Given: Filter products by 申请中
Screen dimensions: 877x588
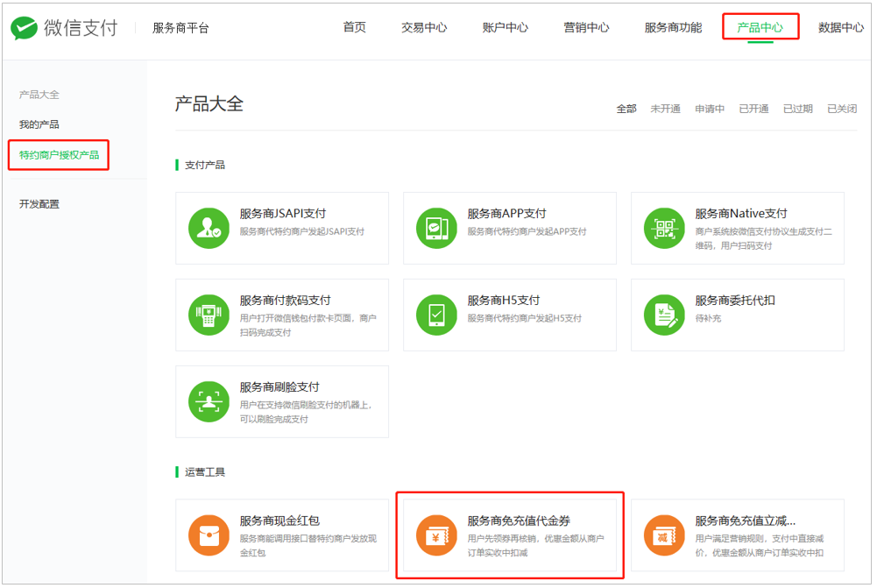Looking at the screenshot, I should pos(710,109).
